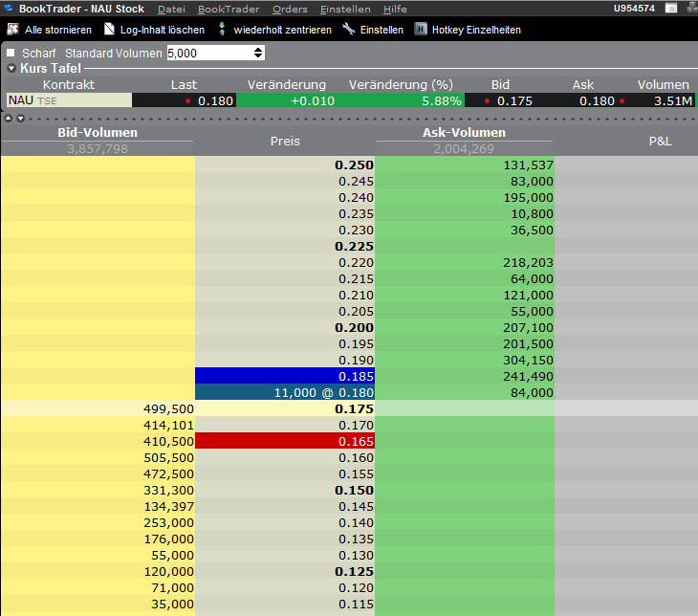Click the Alle stornieren button label

[58, 30]
